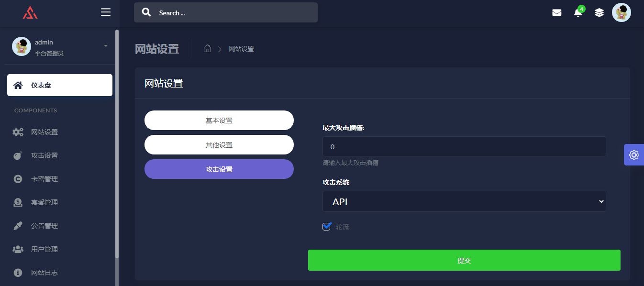This screenshot has height=286, width=644.
Task: Open the 攻击系统 API dropdown
Action: click(464, 202)
